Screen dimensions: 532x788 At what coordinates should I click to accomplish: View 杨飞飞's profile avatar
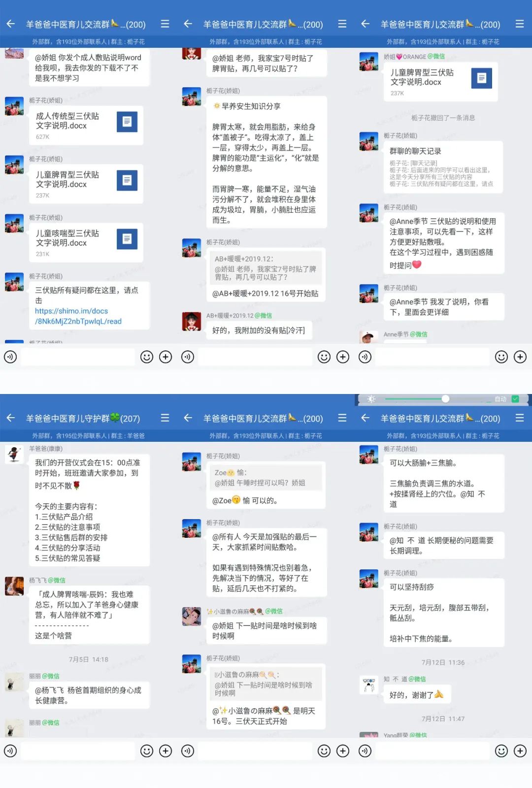click(14, 586)
